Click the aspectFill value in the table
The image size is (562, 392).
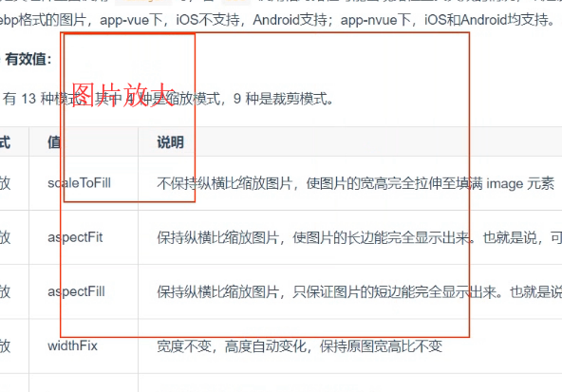76,291
